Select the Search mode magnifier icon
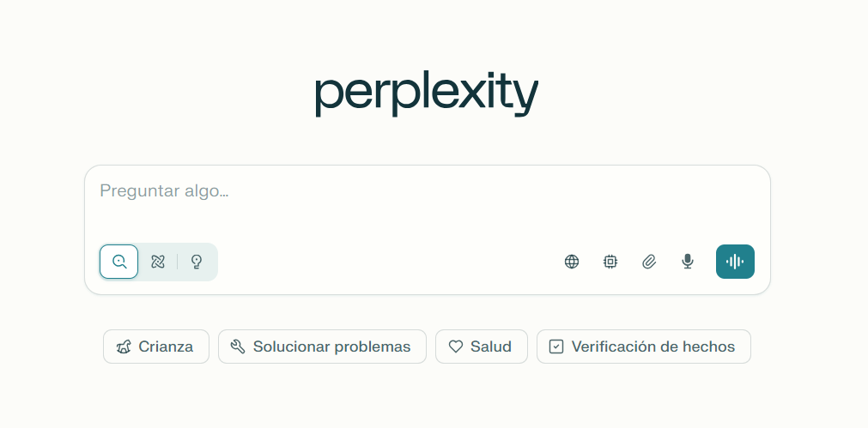The height and width of the screenshot is (428, 868). pos(119,262)
